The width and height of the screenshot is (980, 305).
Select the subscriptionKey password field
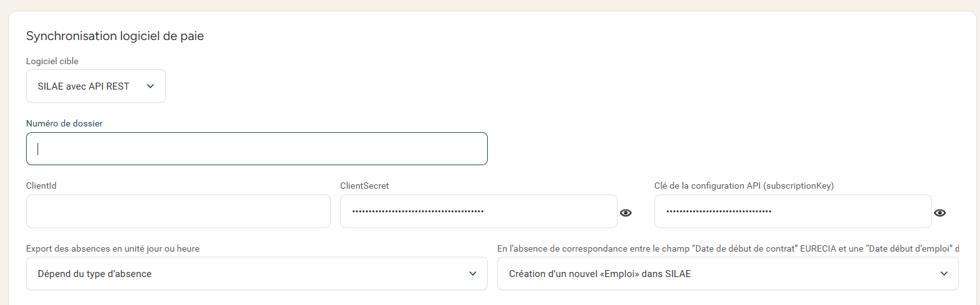pyautogui.click(x=793, y=211)
